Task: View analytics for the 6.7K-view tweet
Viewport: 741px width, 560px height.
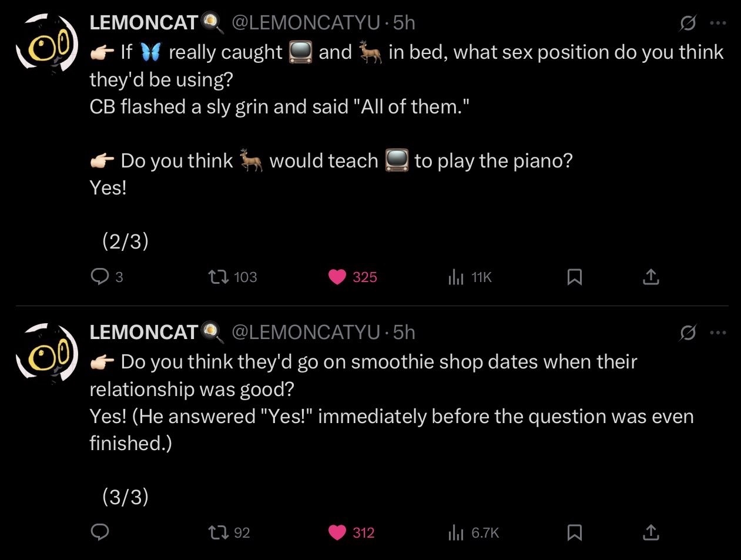Action: coord(456,532)
